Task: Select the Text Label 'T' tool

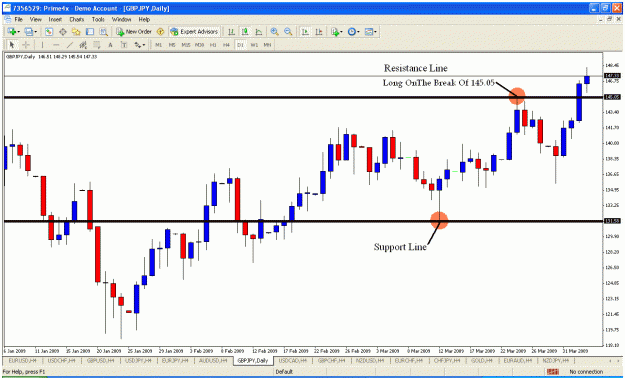Action: 124,45
